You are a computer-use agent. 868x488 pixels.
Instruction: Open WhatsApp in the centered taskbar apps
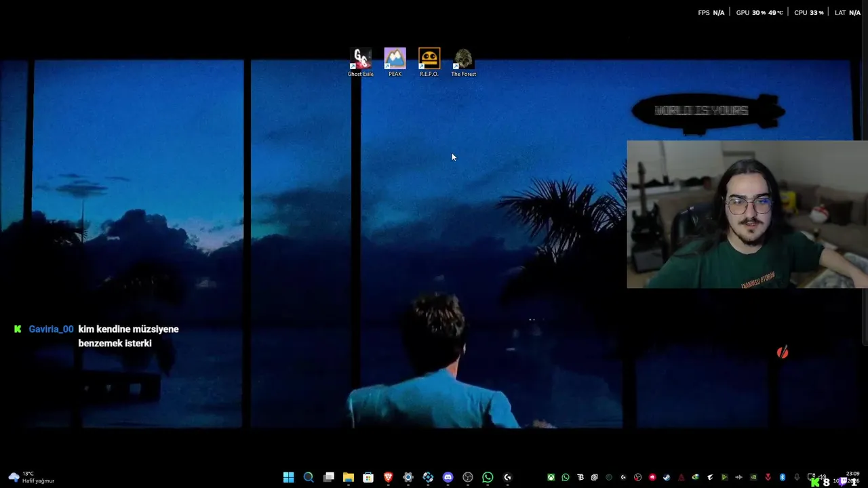(x=488, y=477)
